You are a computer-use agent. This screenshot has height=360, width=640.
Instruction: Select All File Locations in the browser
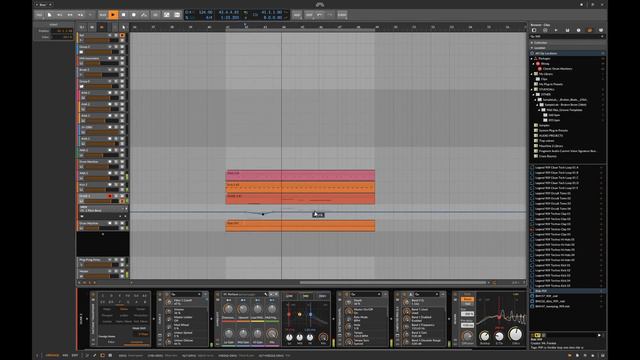click(x=567, y=53)
